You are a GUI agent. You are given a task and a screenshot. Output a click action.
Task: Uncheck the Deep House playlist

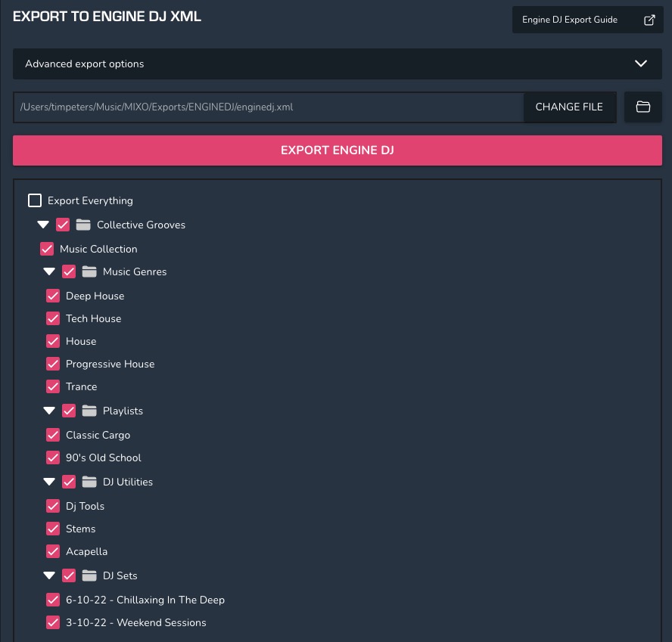pos(53,296)
